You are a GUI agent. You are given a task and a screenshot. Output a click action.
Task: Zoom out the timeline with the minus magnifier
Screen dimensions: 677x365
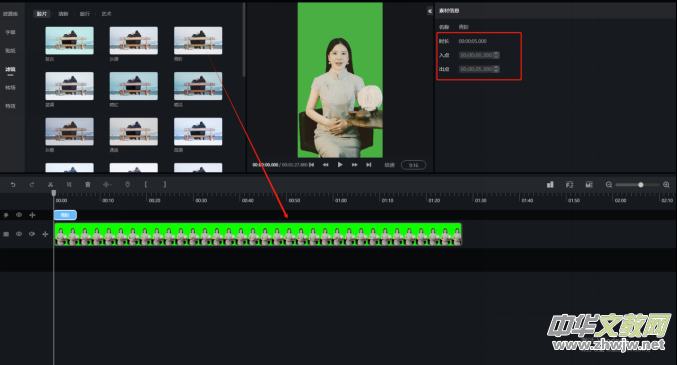click(609, 185)
